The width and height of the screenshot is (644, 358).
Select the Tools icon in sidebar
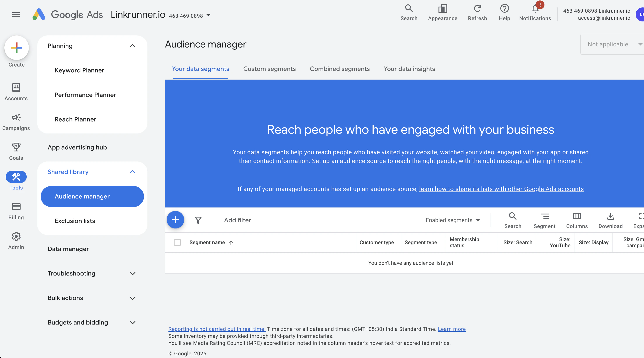coord(16,177)
